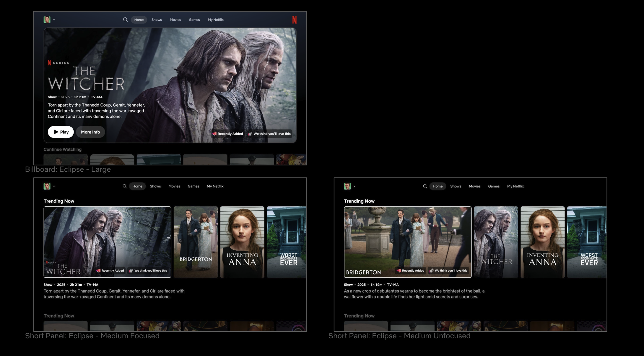Open focused Witcher card in Medium Focused panel
Image resolution: width=644 pixels, height=356 pixels.
pyautogui.click(x=107, y=242)
